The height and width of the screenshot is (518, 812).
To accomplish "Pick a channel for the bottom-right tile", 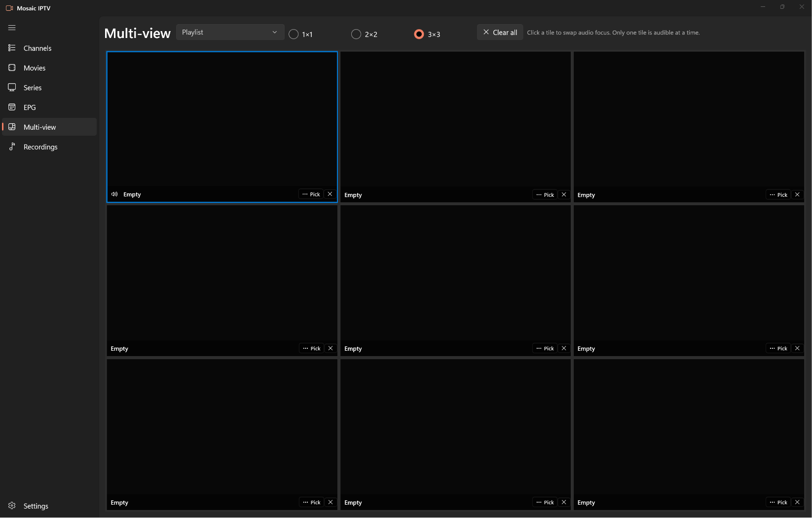I will pos(778,502).
